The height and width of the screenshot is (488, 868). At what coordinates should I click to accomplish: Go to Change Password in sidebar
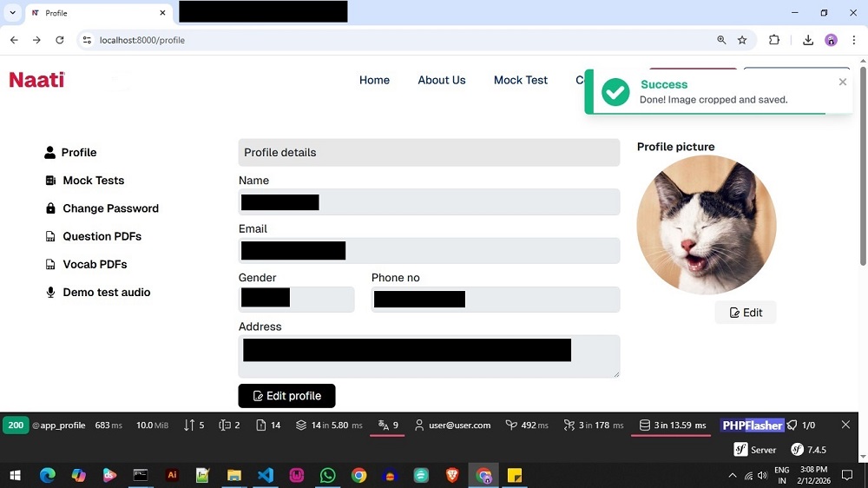pos(102,208)
